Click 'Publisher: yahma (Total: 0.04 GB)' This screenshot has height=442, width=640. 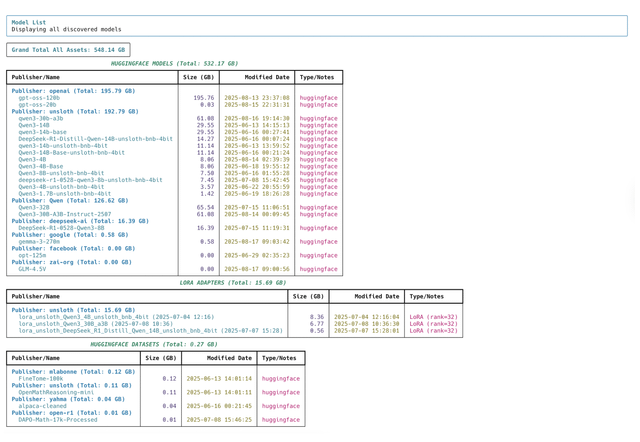[x=68, y=399]
